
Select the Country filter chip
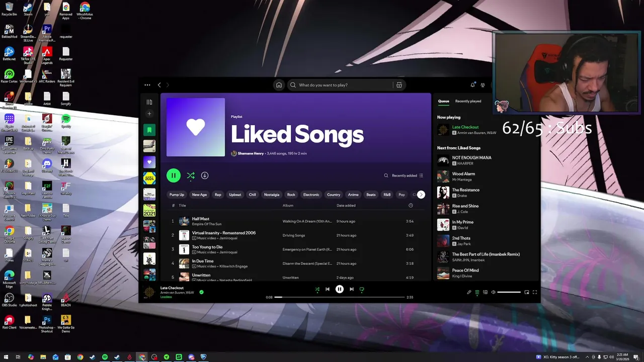334,195
